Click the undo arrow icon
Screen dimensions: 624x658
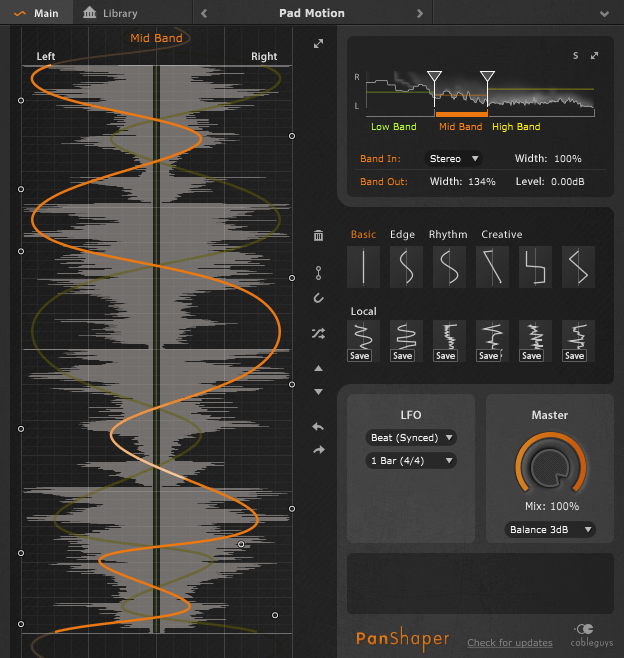[x=319, y=427]
